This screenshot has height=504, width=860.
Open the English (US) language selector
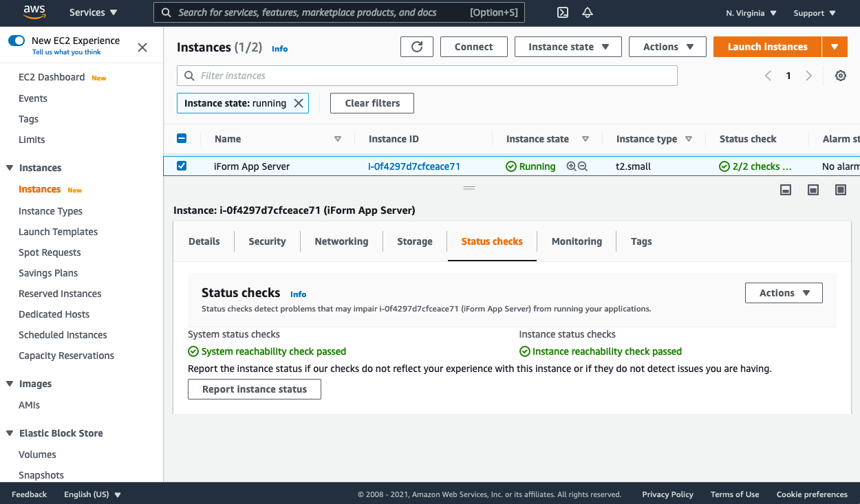tap(92, 494)
